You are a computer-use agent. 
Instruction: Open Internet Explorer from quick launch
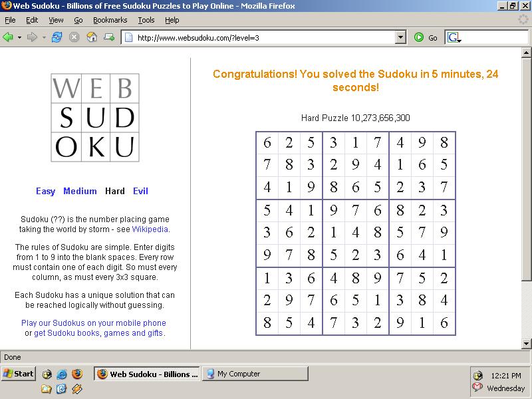tap(62, 374)
